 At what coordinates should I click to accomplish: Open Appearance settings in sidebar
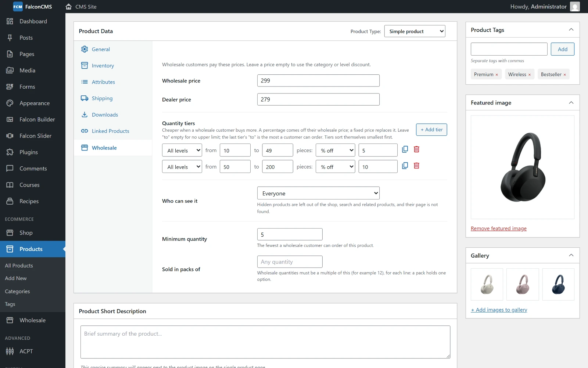(x=33, y=103)
